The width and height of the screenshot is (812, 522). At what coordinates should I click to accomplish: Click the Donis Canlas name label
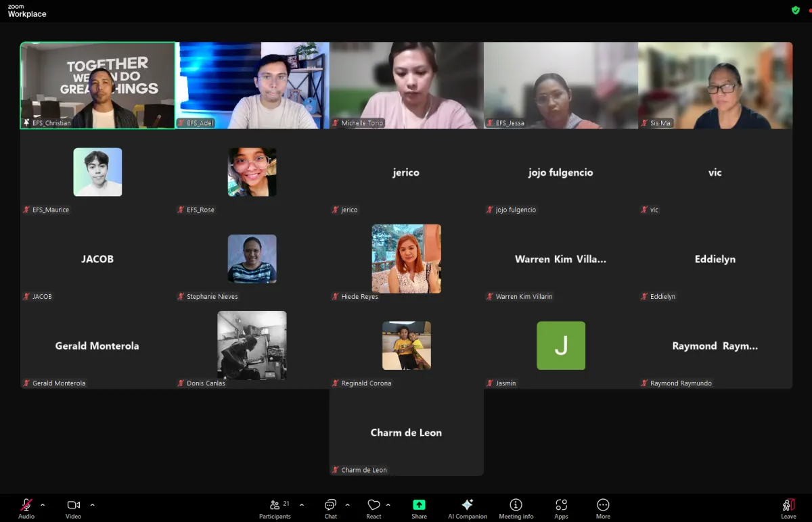[206, 383]
